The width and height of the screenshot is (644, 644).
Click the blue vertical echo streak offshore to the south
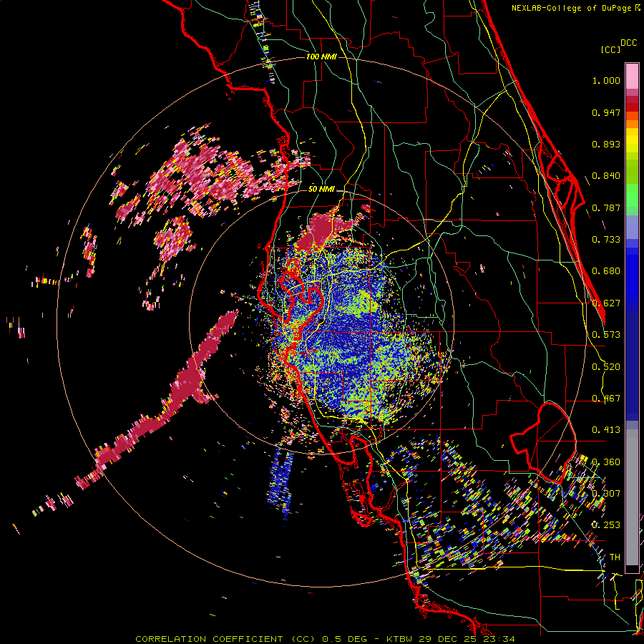pos(280,481)
